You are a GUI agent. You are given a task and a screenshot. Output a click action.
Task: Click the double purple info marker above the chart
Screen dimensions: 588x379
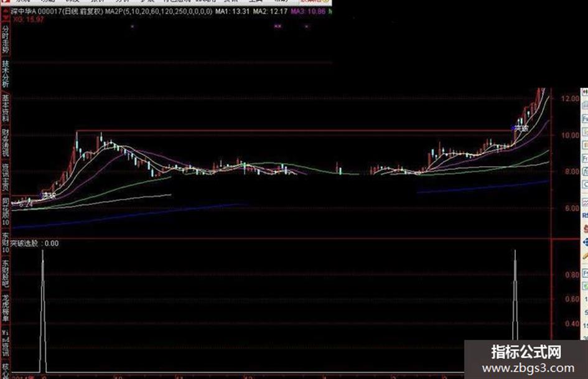[278, 26]
